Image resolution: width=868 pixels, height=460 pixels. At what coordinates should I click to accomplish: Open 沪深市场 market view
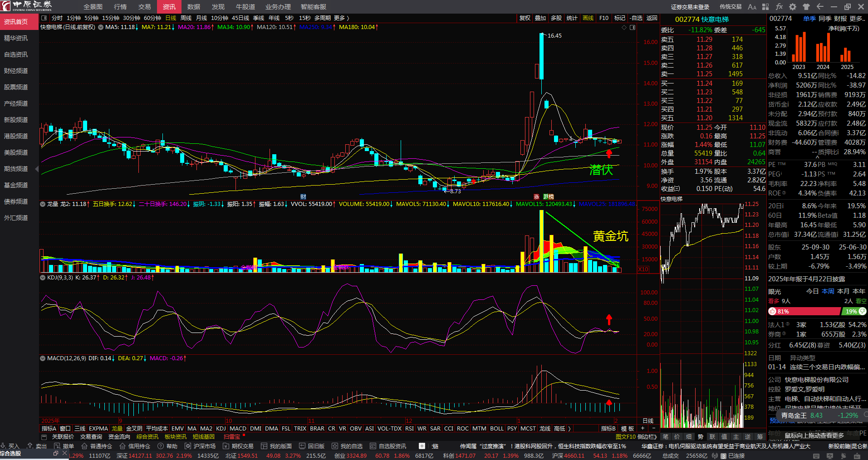pos(200,446)
